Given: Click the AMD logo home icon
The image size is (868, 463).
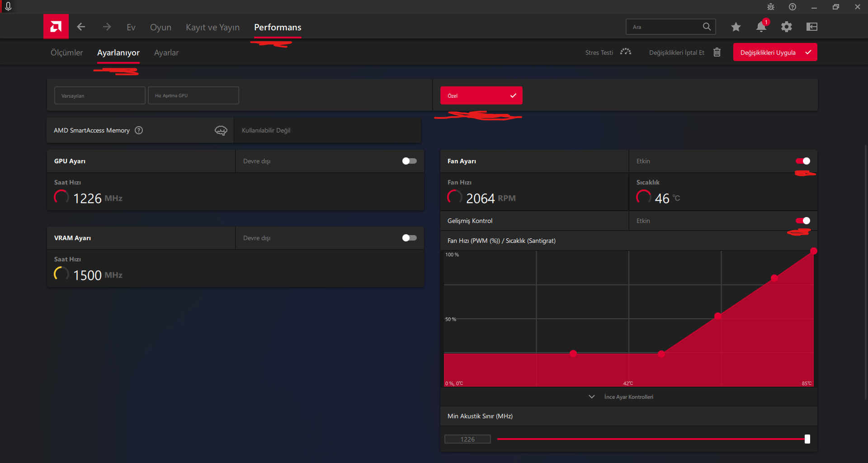Looking at the screenshot, I should (x=56, y=27).
